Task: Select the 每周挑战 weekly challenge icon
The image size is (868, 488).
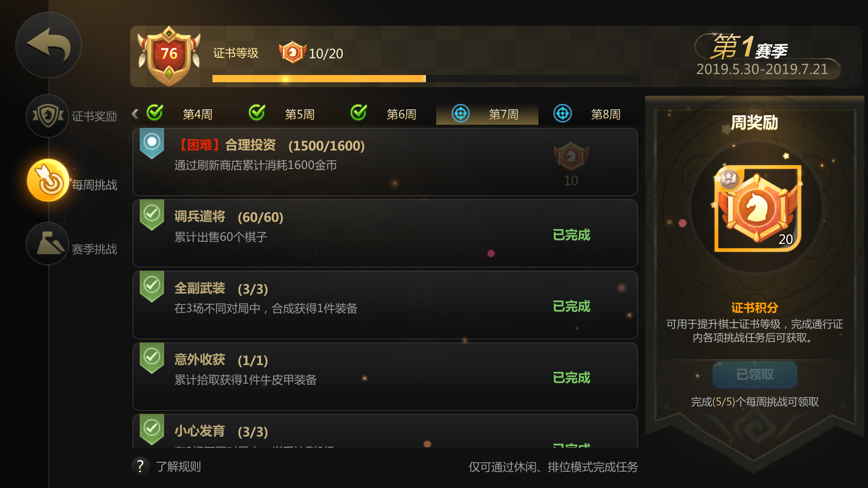Action: pyautogui.click(x=47, y=180)
